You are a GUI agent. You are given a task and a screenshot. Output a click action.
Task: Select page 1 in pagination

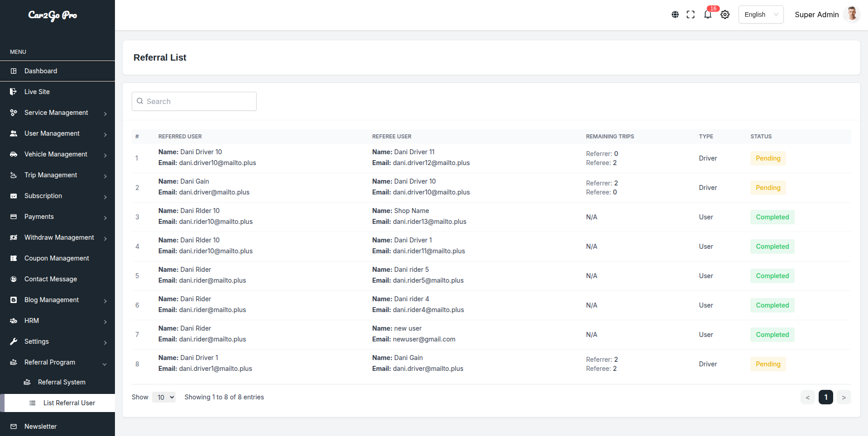pyautogui.click(x=825, y=397)
